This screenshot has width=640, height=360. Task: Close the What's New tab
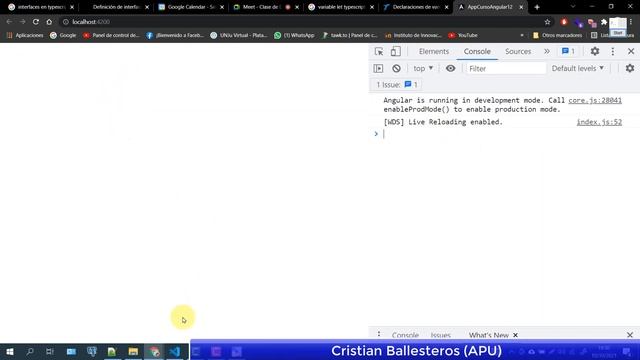pyautogui.click(x=515, y=335)
